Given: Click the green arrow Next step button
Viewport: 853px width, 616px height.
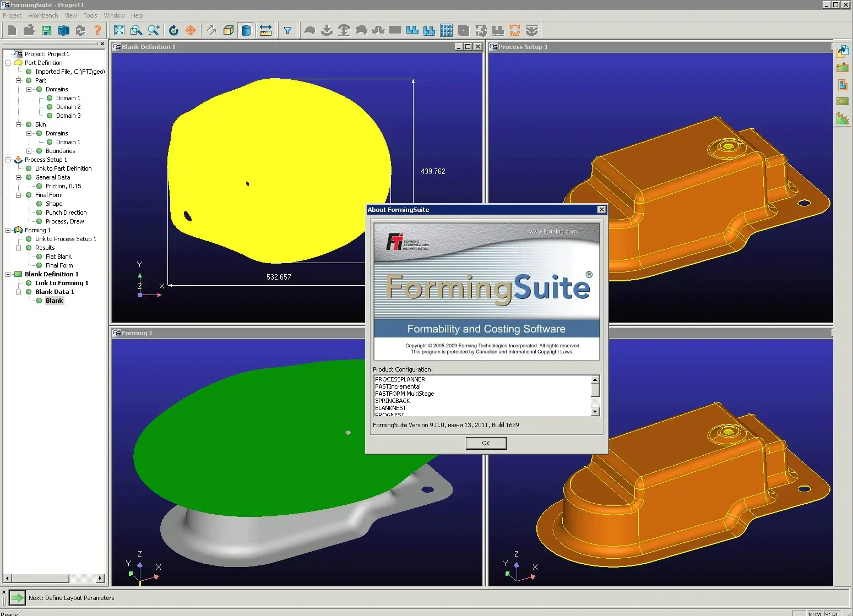Looking at the screenshot, I should [x=18, y=597].
